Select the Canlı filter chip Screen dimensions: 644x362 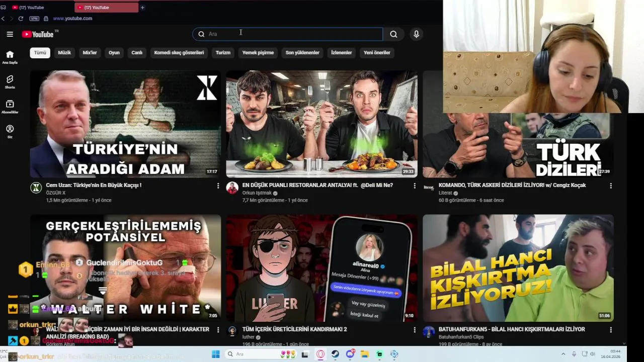tap(137, 53)
